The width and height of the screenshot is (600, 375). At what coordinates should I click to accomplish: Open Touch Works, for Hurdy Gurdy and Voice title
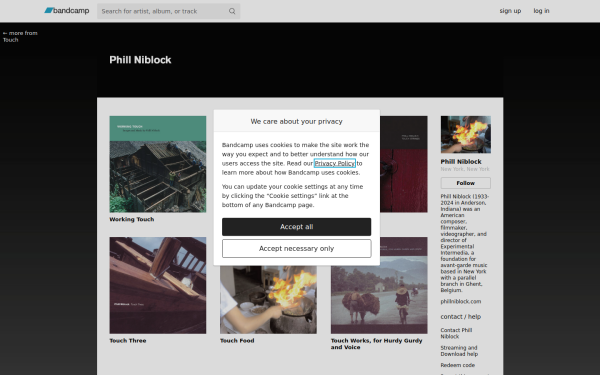point(377,344)
